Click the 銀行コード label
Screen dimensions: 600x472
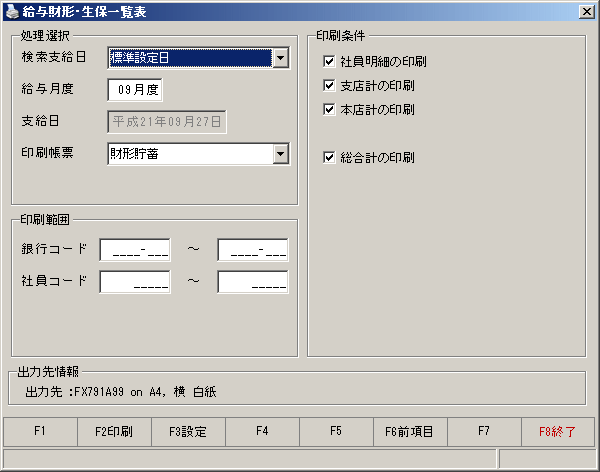pyautogui.click(x=54, y=249)
